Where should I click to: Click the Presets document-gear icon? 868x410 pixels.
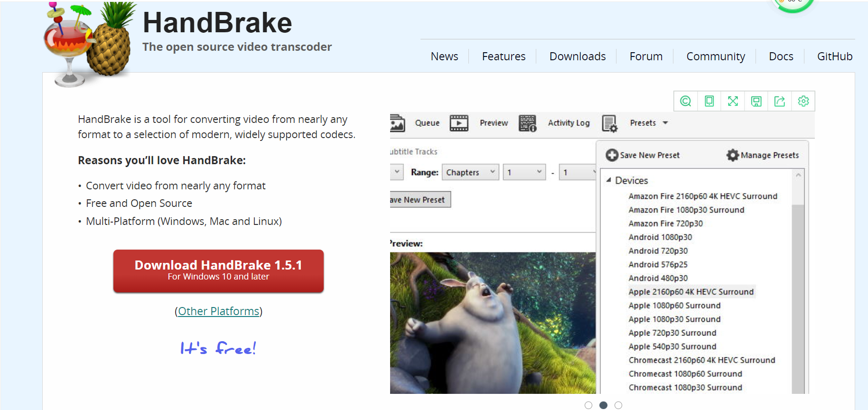[x=609, y=123]
